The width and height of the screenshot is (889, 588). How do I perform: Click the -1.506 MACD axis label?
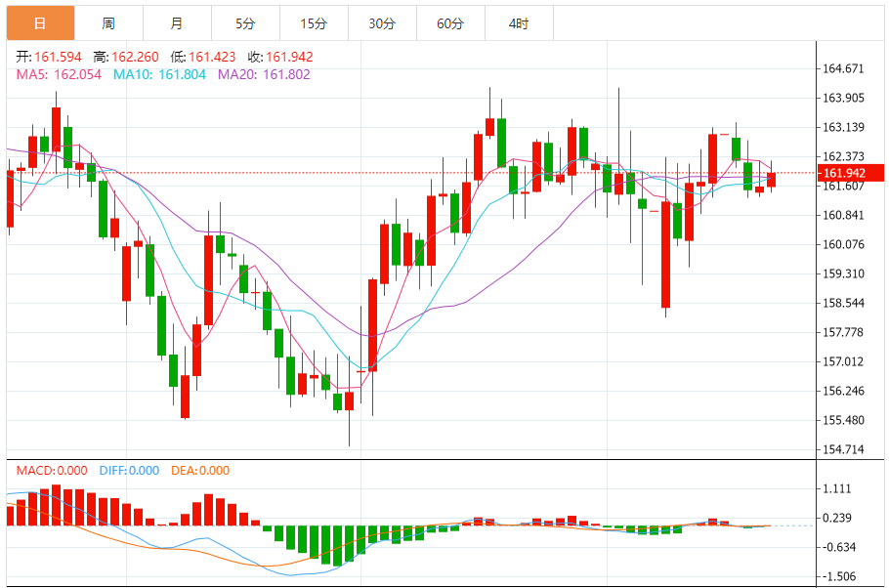(837, 576)
